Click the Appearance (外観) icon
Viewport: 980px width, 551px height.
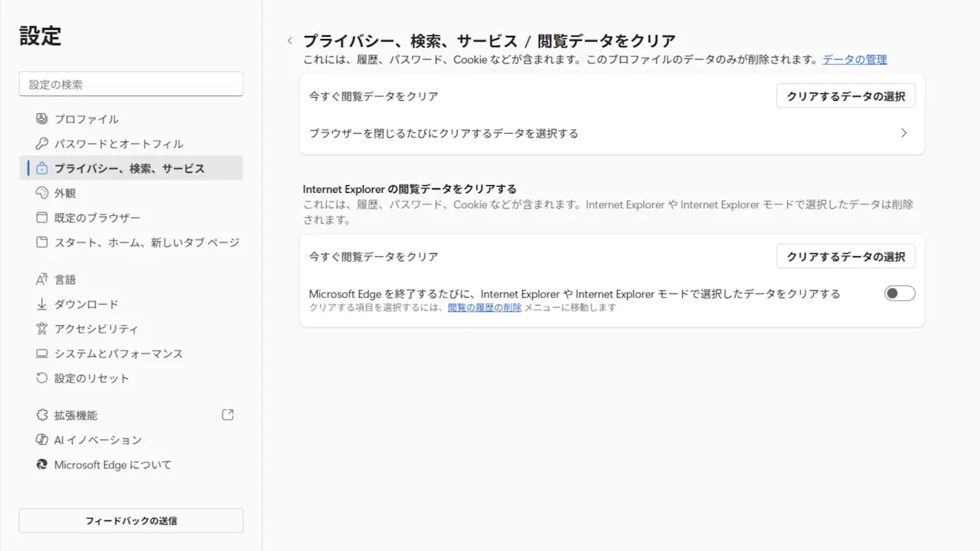pos(42,193)
